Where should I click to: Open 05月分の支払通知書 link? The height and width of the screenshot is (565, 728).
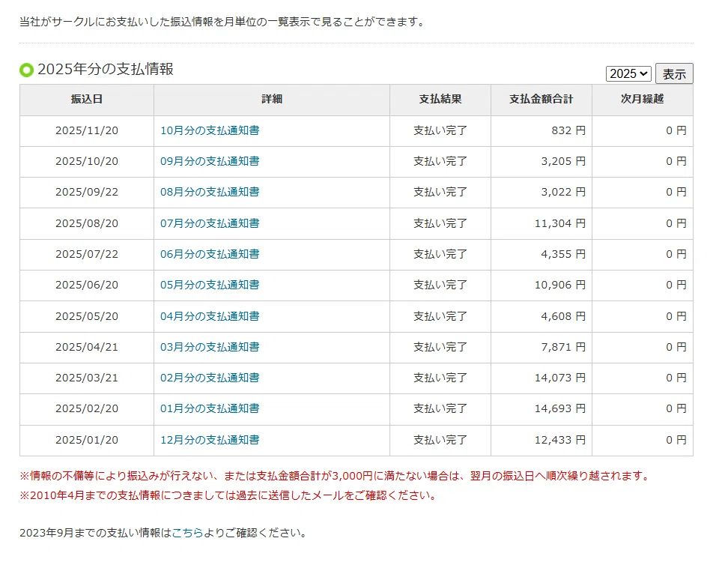click(x=210, y=285)
